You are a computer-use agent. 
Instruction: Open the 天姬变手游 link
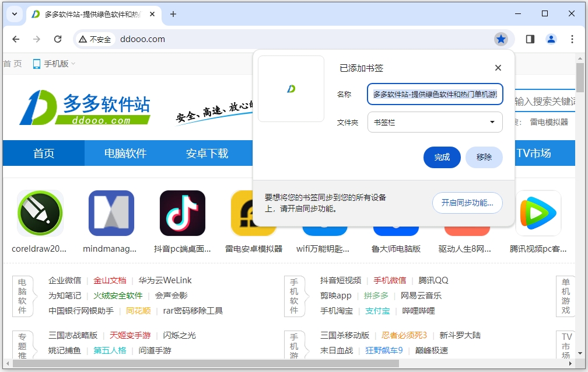[130, 335]
